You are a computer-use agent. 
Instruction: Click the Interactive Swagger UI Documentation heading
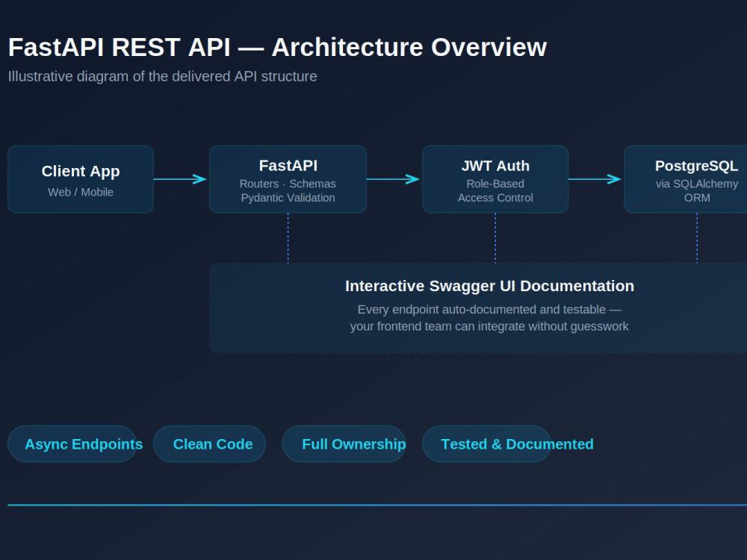tap(490, 286)
